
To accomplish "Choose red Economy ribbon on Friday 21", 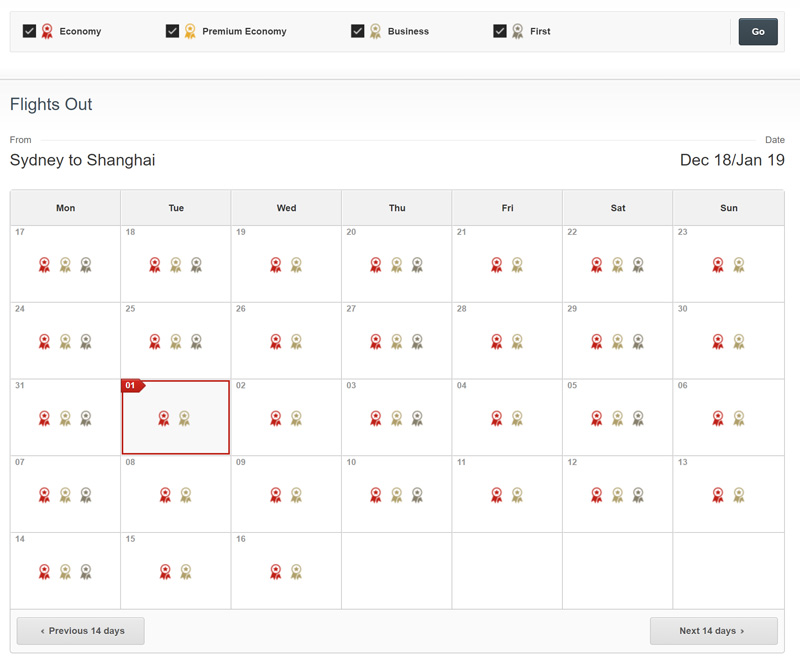I will point(496,265).
